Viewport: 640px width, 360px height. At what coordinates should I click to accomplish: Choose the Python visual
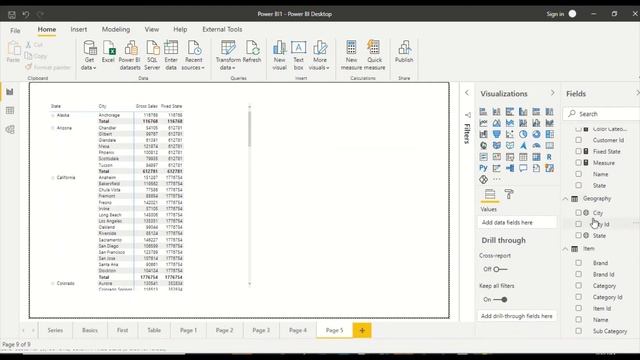tap(483, 168)
